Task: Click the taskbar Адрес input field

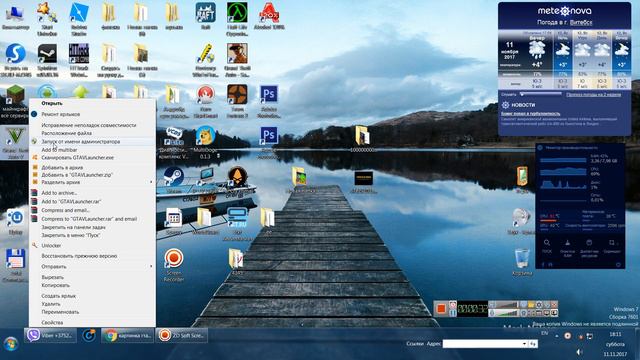Action: point(482,344)
